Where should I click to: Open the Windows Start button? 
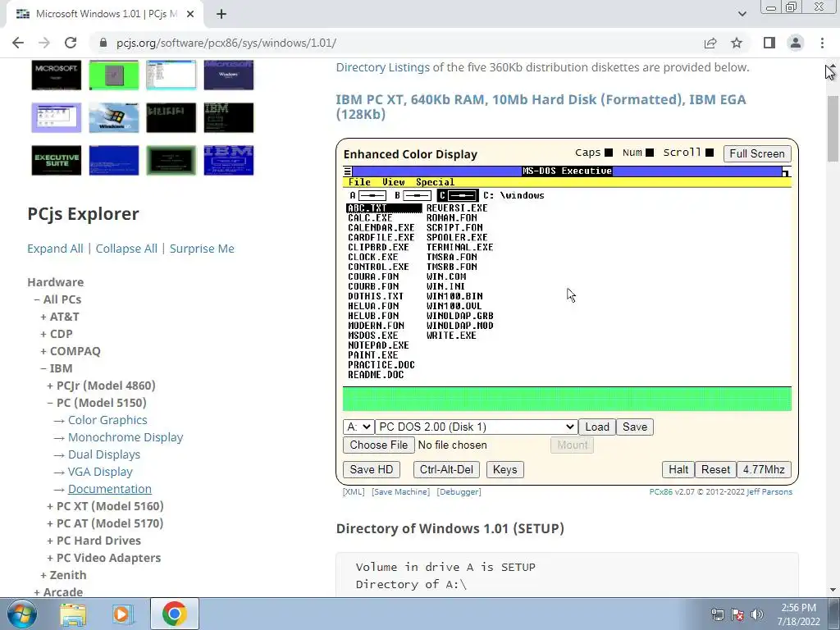[21, 614]
